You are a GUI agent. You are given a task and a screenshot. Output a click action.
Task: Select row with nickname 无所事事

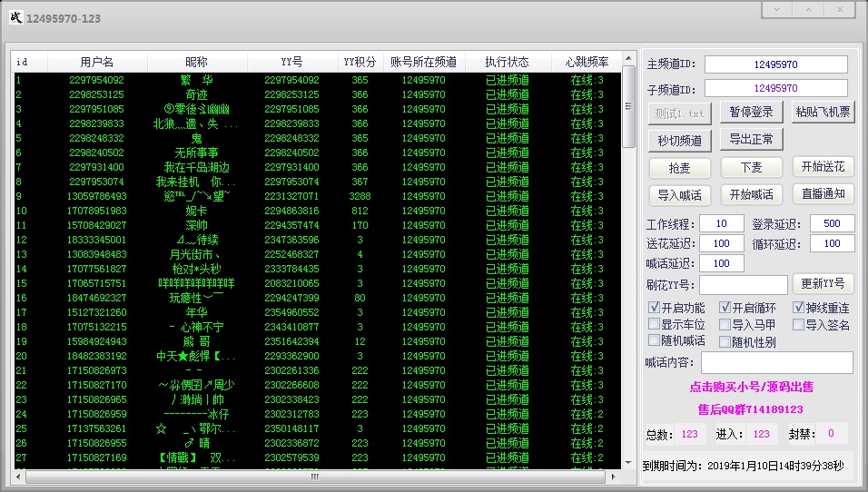point(317,153)
